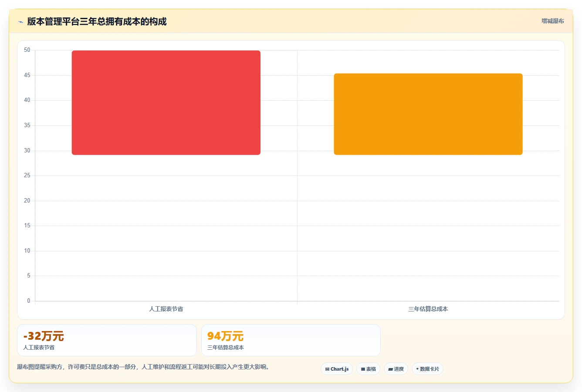Image resolution: width=582 pixels, height=392 pixels.
Task: Click the y-axis value 50
Action: click(x=27, y=50)
